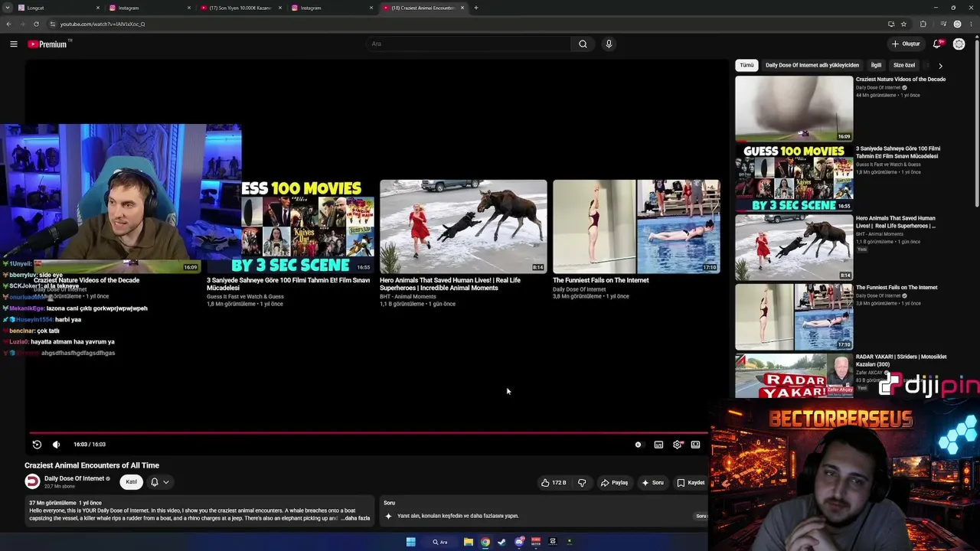
Task: Reload the page
Action: click(36, 24)
